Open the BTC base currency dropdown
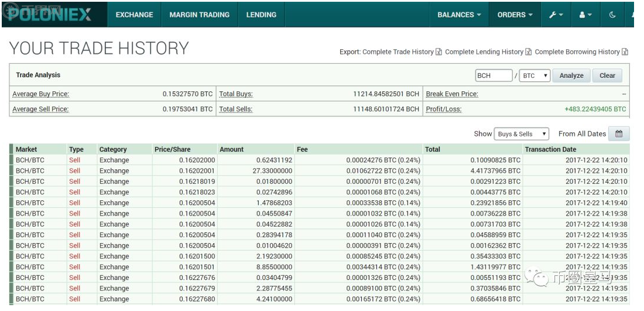 click(535, 76)
